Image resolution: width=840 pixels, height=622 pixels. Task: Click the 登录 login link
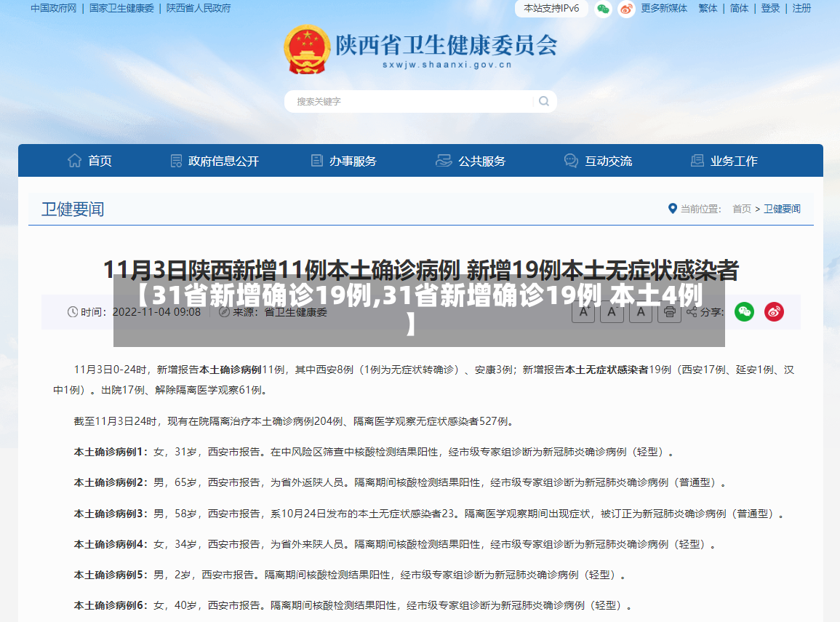[x=770, y=8]
